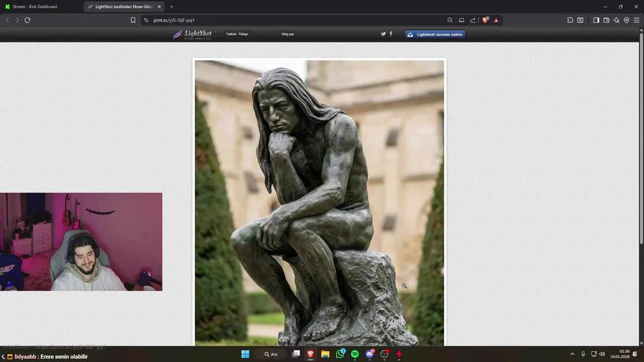Switch to Stream - Kick Dashboard tab

[x=41, y=7]
